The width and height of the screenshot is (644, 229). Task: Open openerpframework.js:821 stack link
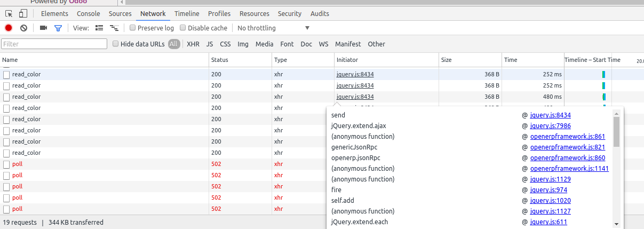point(568,147)
